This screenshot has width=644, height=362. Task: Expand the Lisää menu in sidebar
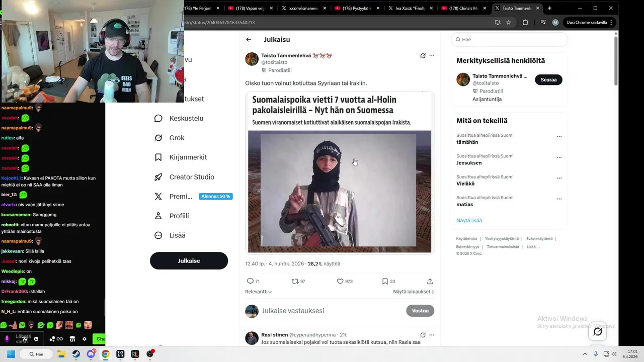click(170, 235)
